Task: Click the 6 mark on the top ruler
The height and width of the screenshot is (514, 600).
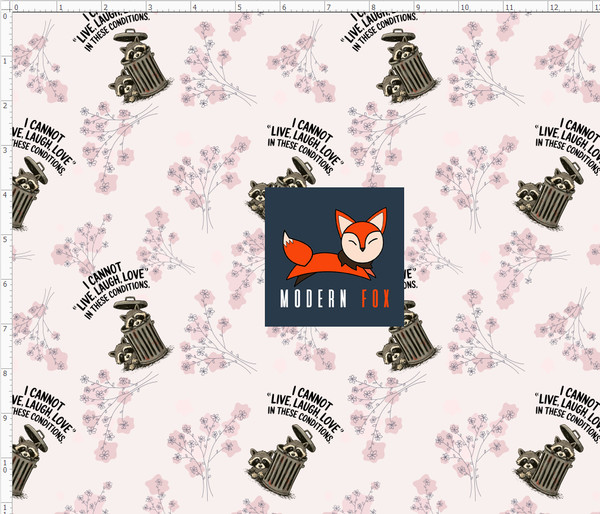Action: [282, 6]
